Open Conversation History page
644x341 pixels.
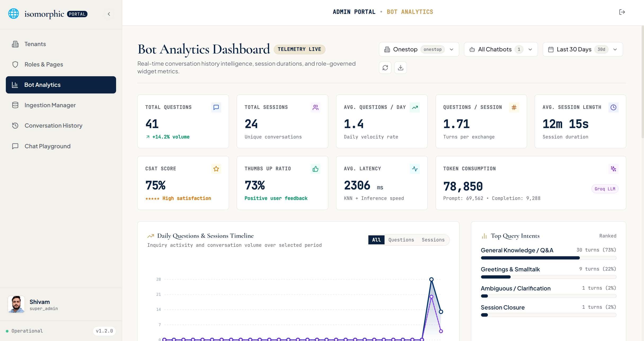pos(61,125)
